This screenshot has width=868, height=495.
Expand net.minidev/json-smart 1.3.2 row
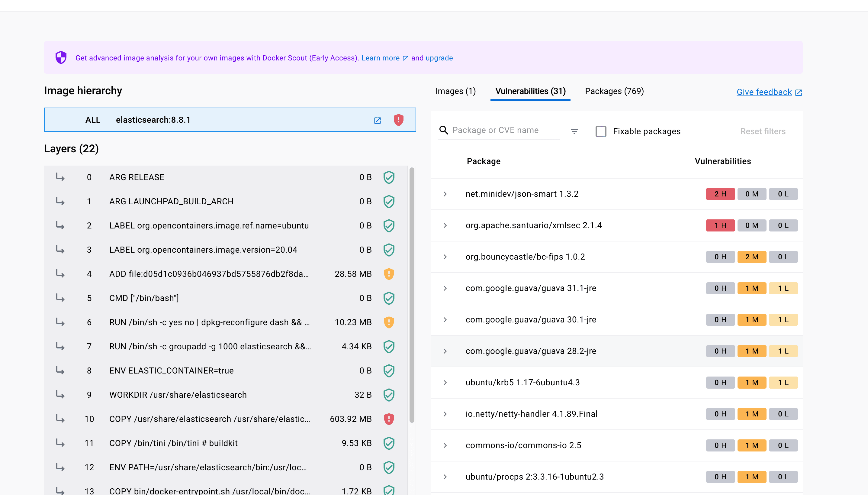445,194
